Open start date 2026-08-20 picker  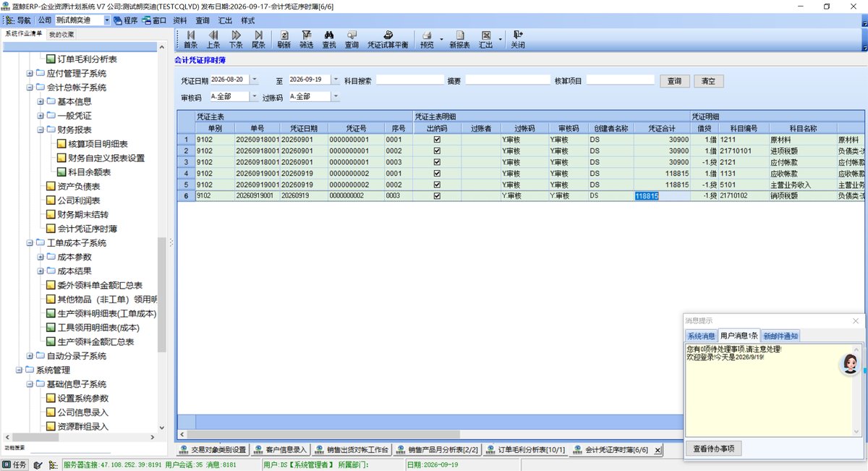coord(255,80)
